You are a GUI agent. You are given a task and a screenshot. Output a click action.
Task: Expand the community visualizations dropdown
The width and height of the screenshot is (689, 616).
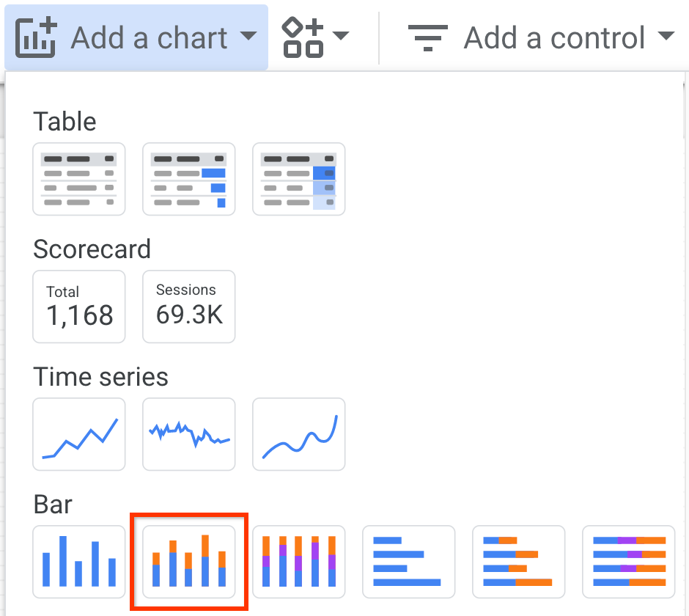(342, 37)
